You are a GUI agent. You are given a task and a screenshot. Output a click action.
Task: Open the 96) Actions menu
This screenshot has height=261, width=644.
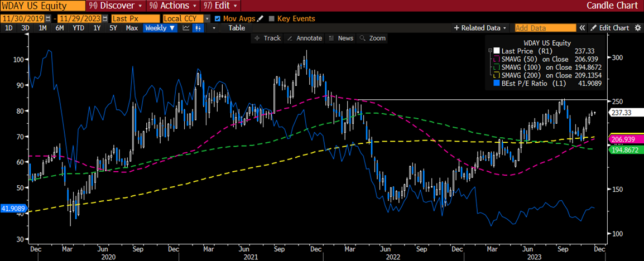pyautogui.click(x=174, y=6)
